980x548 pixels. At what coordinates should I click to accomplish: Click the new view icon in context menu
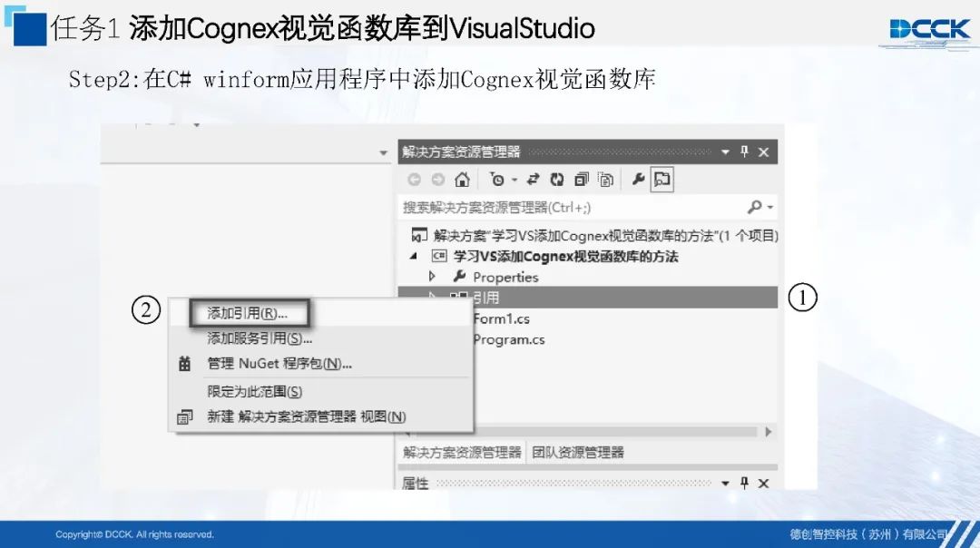(184, 416)
